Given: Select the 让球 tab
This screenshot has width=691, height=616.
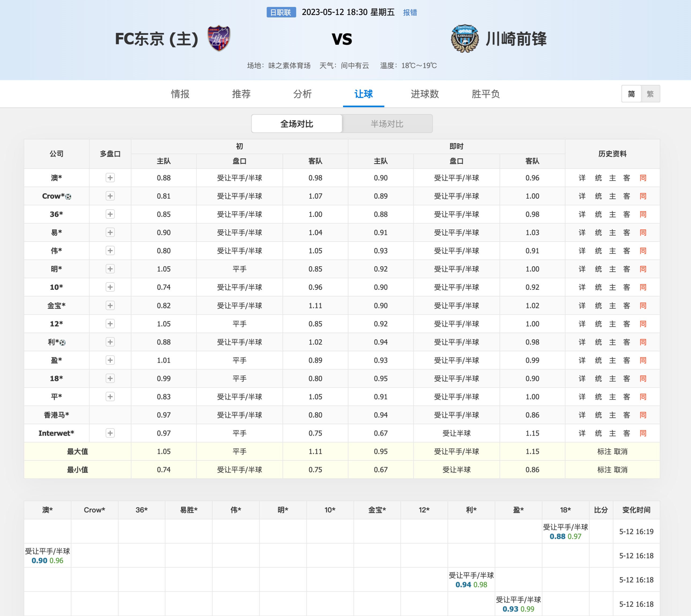Looking at the screenshot, I should click(x=364, y=94).
